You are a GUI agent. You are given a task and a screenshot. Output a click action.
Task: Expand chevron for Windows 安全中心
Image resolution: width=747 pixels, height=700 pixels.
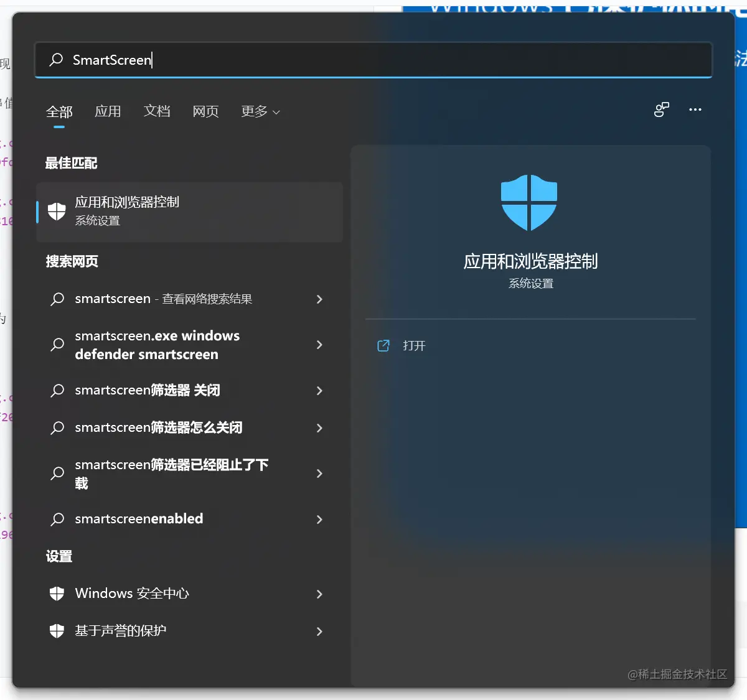[319, 594]
